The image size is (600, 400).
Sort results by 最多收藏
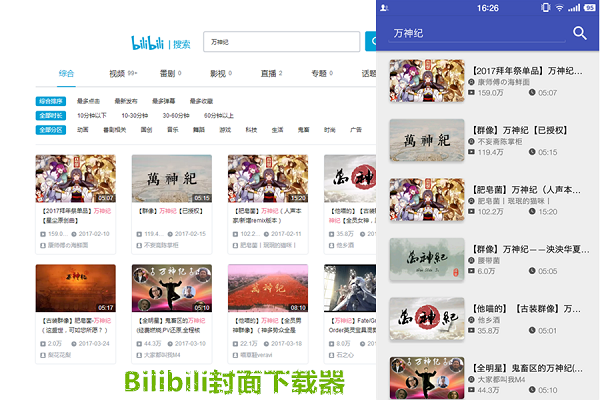click(x=201, y=101)
